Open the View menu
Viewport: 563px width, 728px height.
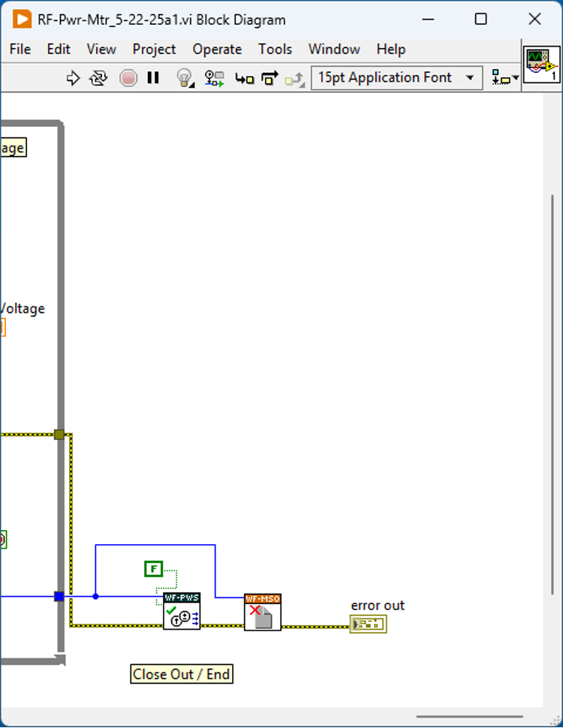pos(101,50)
